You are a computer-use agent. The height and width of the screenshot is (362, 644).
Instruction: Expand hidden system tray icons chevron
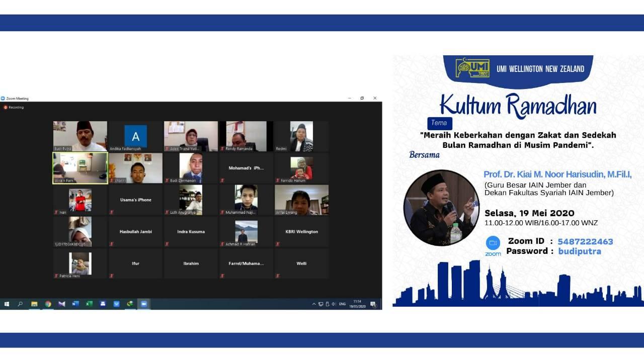314,304
